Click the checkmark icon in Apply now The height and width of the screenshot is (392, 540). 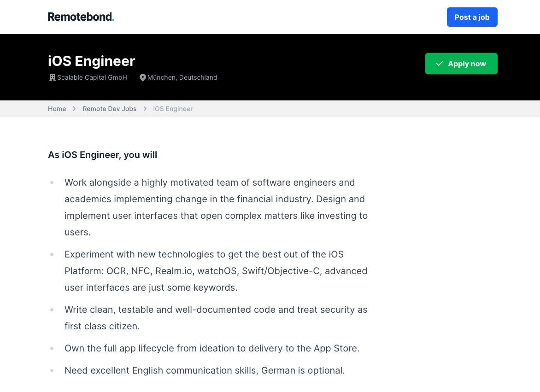[439, 64]
